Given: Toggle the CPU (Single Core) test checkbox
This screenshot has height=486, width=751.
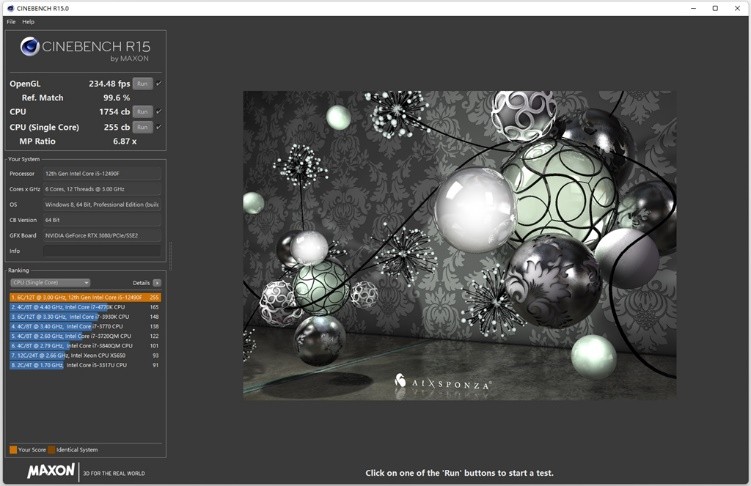Looking at the screenshot, I should pyautogui.click(x=159, y=127).
